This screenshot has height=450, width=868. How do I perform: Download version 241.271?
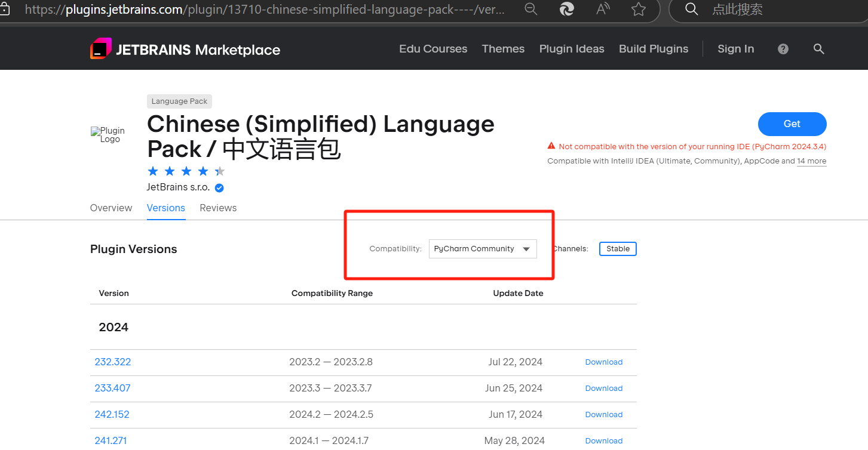[x=604, y=441]
